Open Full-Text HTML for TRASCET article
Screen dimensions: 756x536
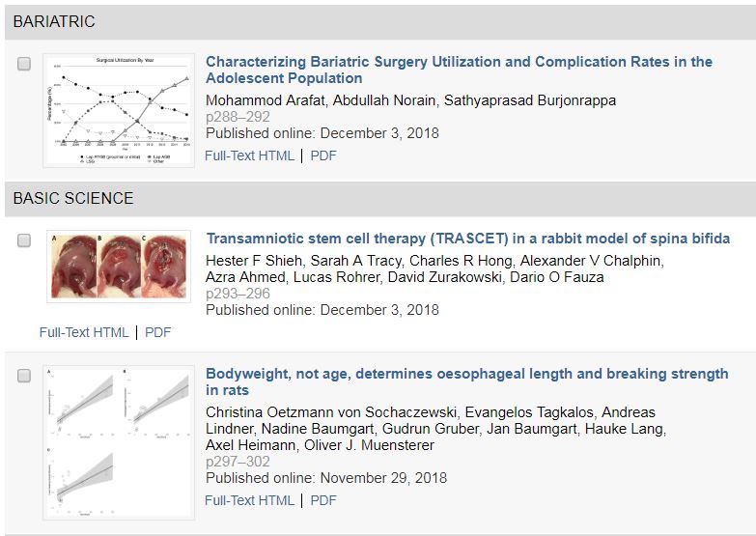pos(84,332)
